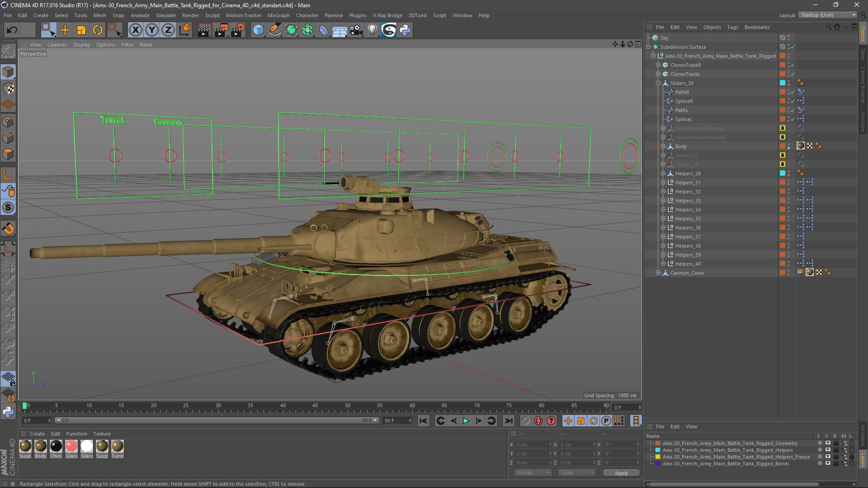This screenshot has height=488, width=868.
Task: Expand Cannon_Cover tree node
Action: point(658,273)
